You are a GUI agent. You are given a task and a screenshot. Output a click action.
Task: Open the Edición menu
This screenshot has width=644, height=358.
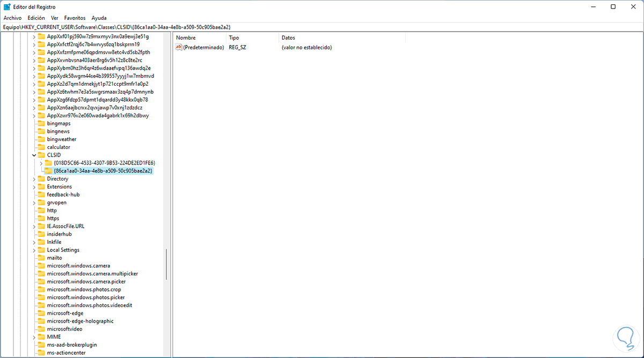point(36,18)
